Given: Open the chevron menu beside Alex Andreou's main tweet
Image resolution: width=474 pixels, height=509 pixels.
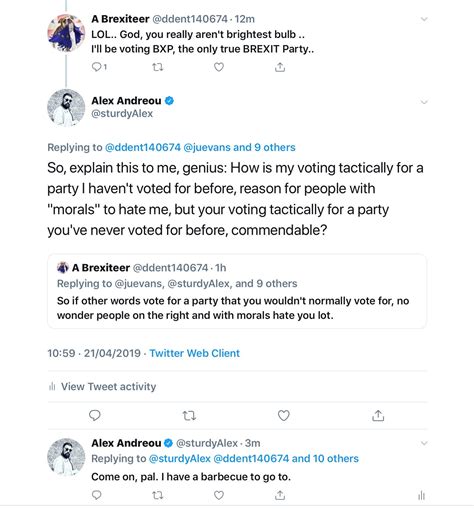Looking at the screenshot, I should coord(424,102).
